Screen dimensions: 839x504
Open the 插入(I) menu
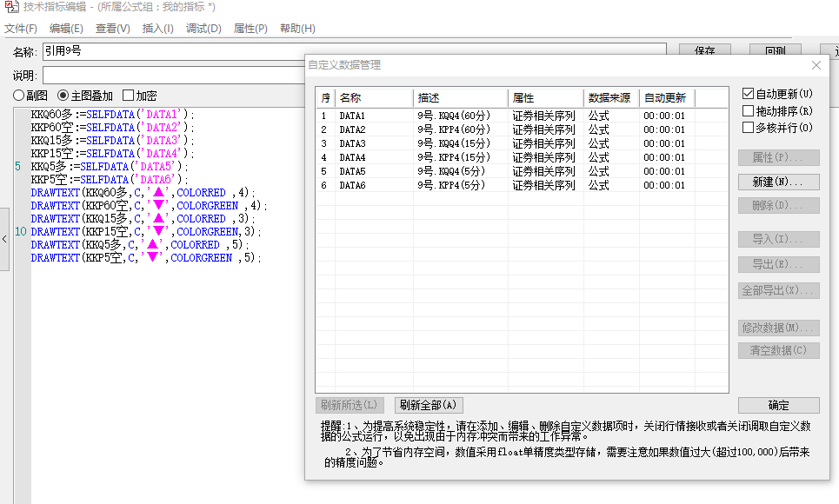coord(157,29)
